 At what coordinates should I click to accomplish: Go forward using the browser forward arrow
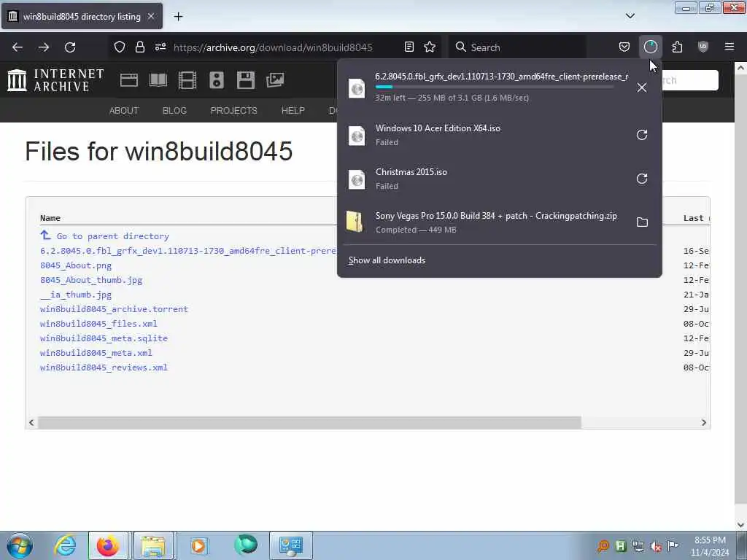point(44,47)
